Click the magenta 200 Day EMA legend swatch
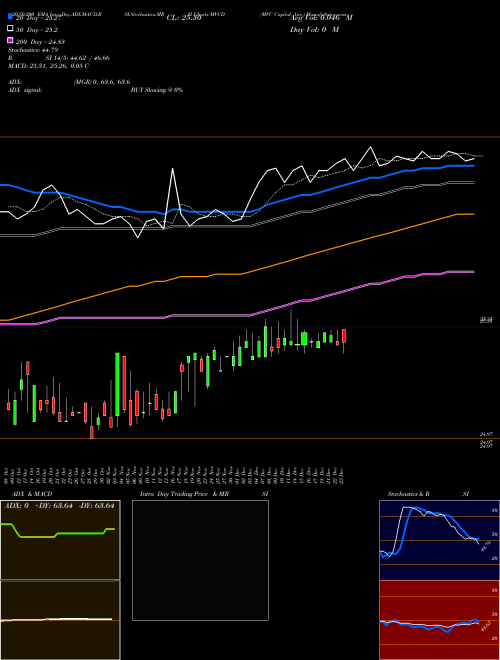 point(10,40)
